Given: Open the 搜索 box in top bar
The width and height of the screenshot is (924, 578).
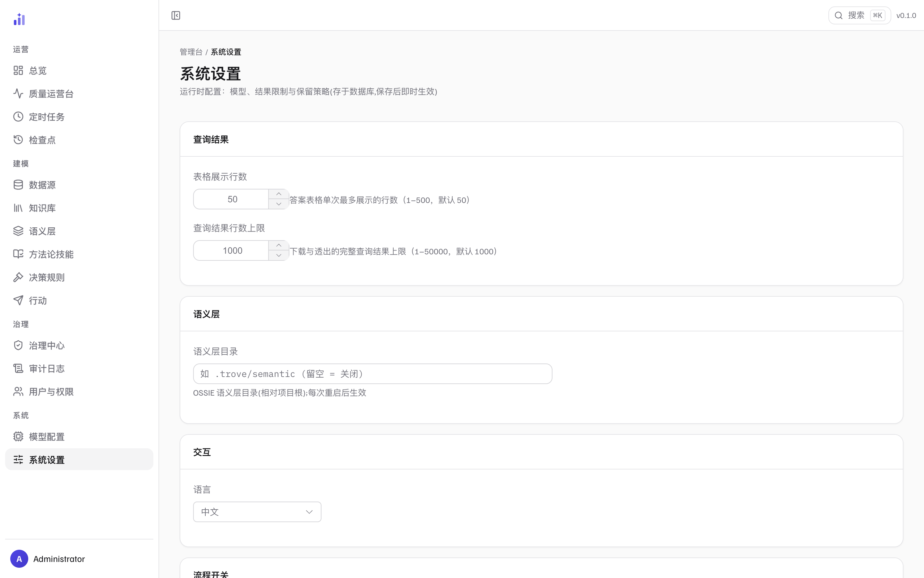Looking at the screenshot, I should click(x=859, y=15).
